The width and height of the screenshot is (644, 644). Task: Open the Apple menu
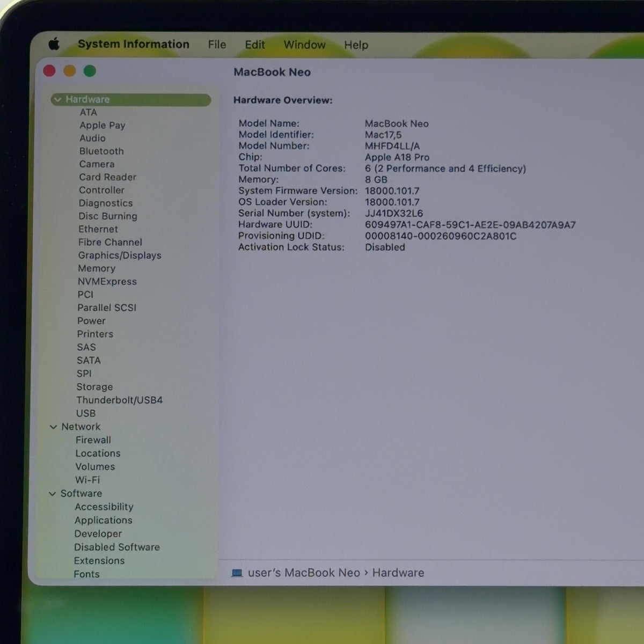(x=54, y=44)
